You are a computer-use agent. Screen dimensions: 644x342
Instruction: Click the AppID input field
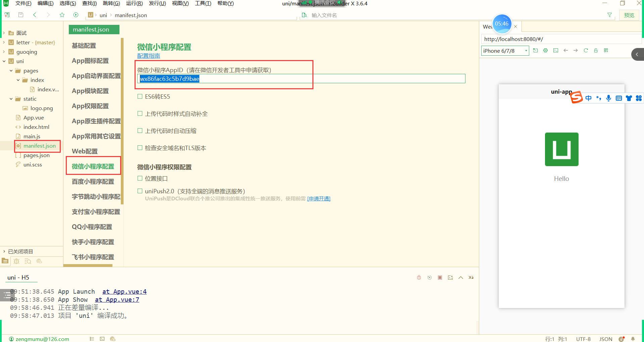(301, 79)
